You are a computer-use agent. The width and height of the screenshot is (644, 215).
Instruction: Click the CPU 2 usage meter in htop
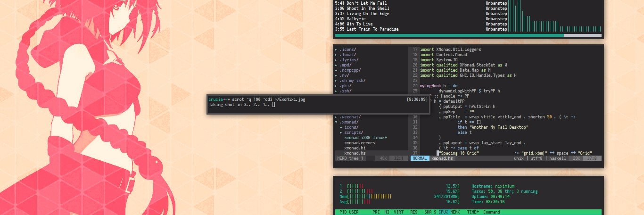pos(399,191)
